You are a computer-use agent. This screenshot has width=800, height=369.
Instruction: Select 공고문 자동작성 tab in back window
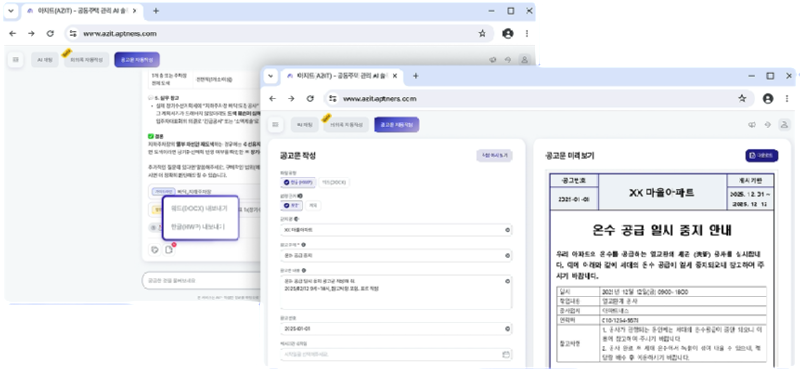coord(137,60)
